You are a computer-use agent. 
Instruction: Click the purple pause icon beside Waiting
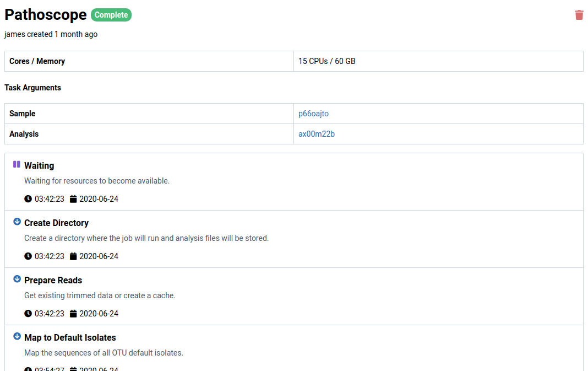point(17,164)
